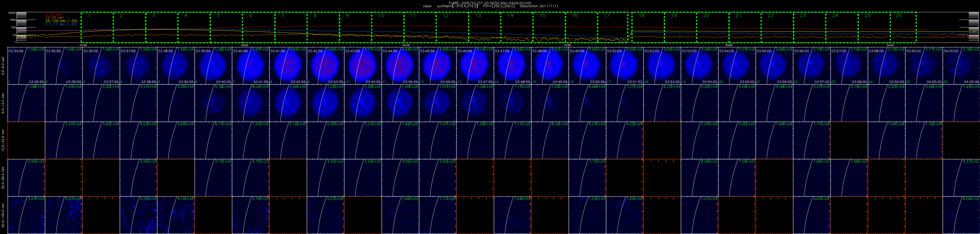Open the 3.0-6.0 keV image starting 03:46:56
The height and width of the screenshot is (234, 980).
[x=475, y=65]
